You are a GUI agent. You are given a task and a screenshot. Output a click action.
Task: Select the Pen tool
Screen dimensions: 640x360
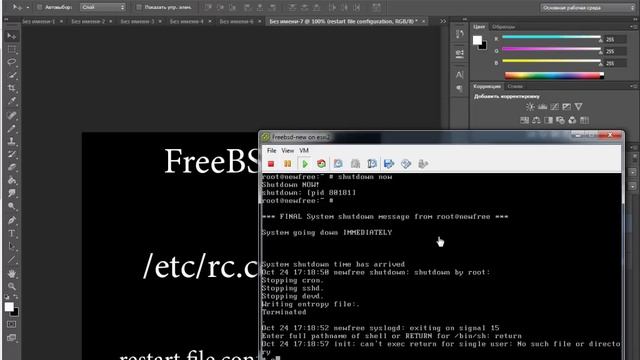click(11, 220)
